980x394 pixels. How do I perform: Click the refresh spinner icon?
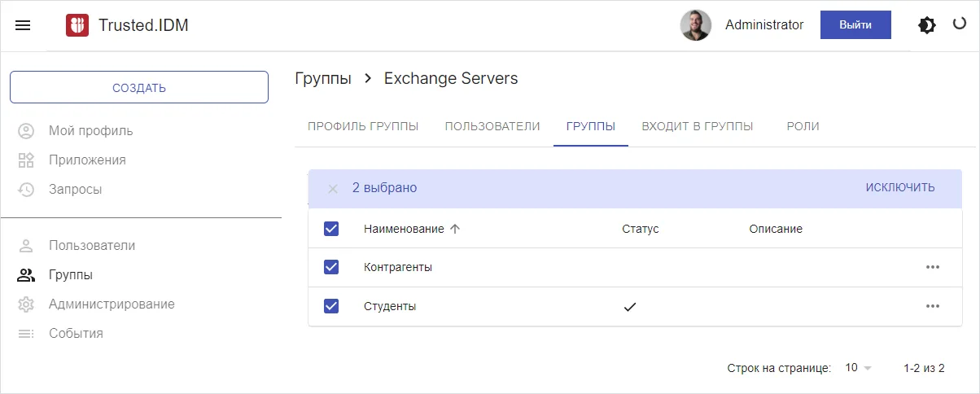(959, 24)
